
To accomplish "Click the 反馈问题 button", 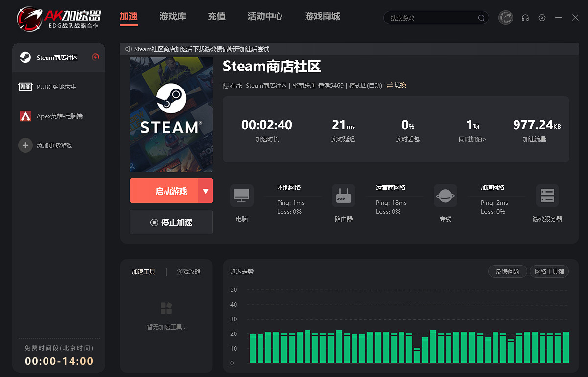I will pos(507,271).
